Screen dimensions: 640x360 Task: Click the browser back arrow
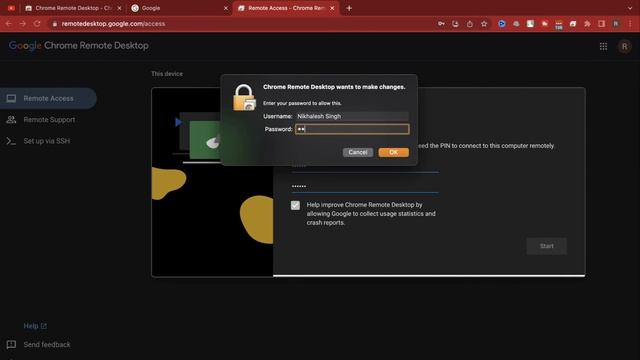click(x=9, y=24)
